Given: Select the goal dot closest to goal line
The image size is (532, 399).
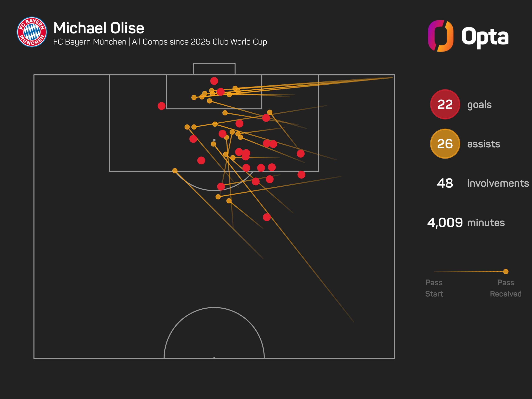Looking at the screenshot, I should [214, 81].
